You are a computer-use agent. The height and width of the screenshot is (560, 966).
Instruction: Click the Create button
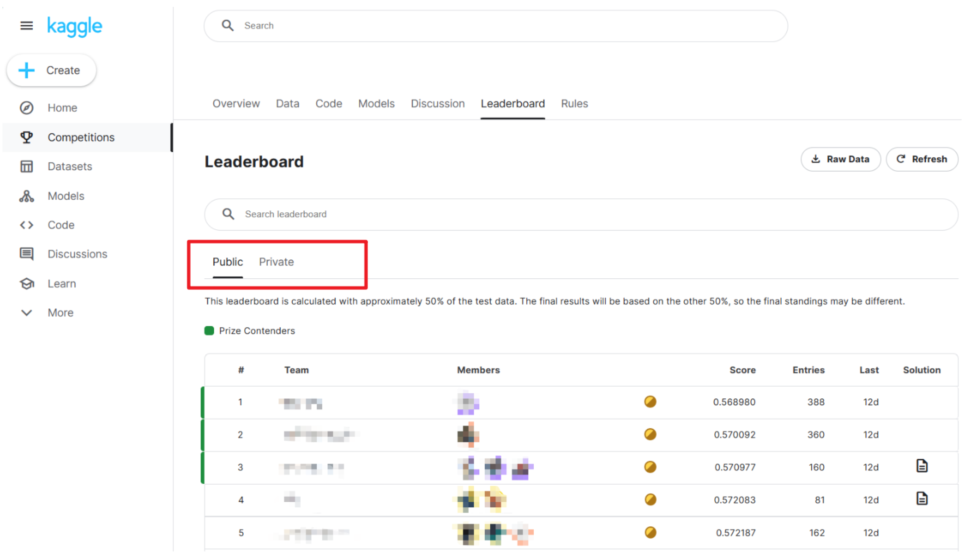click(x=51, y=70)
